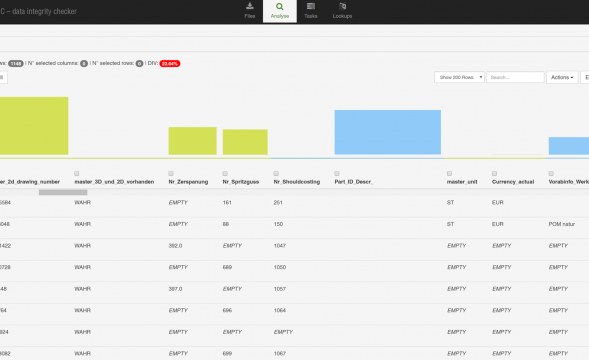589x360 pixels.
Task: Click the red DIV percentage badge
Action: pyautogui.click(x=170, y=64)
